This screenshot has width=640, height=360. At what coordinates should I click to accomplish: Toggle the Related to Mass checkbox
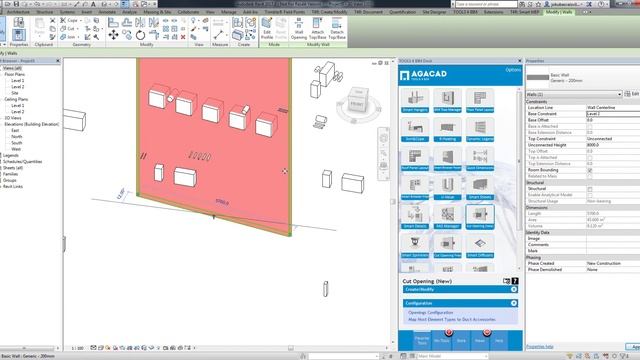coord(590,176)
